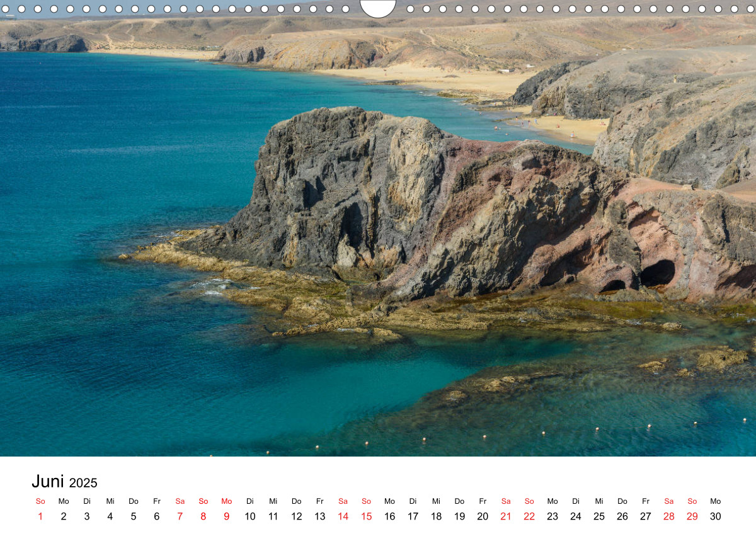
Task: Select Monday date 2
Action: click(x=64, y=516)
